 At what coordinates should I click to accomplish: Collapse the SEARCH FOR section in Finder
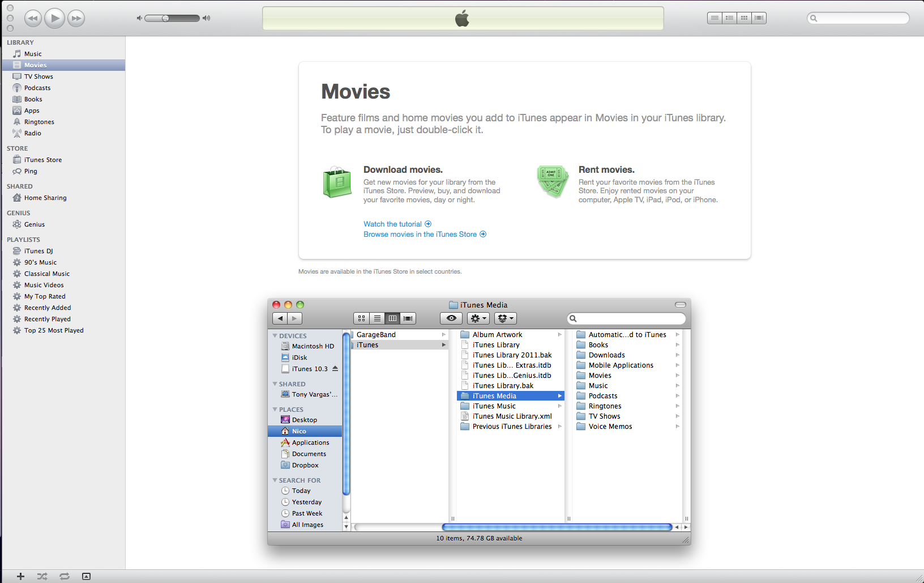(275, 480)
